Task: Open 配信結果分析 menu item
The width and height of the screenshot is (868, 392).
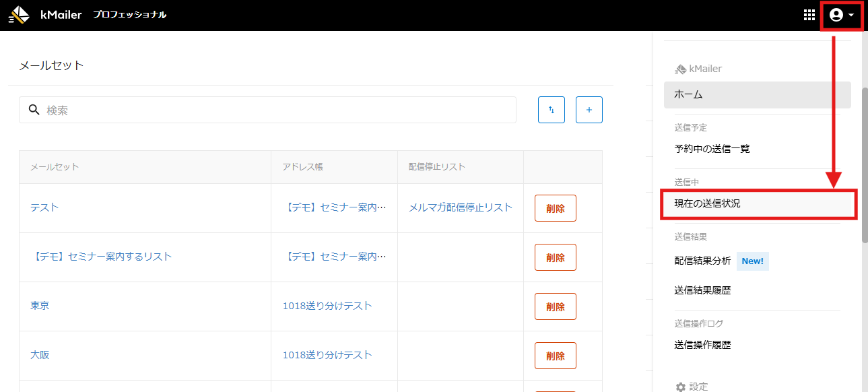Action: (702, 261)
